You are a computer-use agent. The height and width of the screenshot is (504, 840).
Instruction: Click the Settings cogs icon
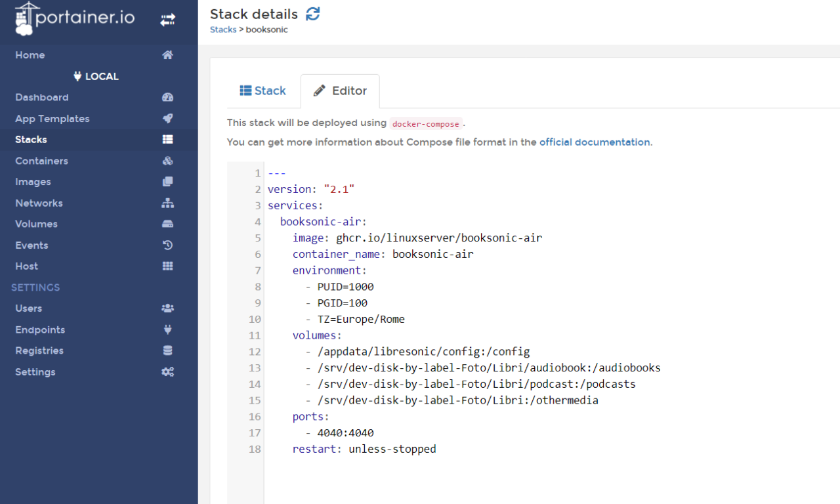click(167, 371)
